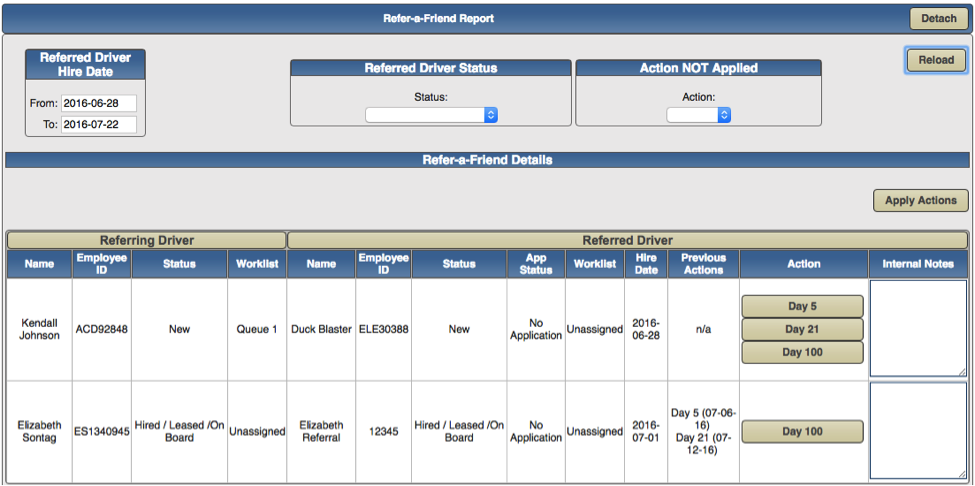Click the Referred Driver group header
This screenshot has height=486, width=975.
click(627, 241)
